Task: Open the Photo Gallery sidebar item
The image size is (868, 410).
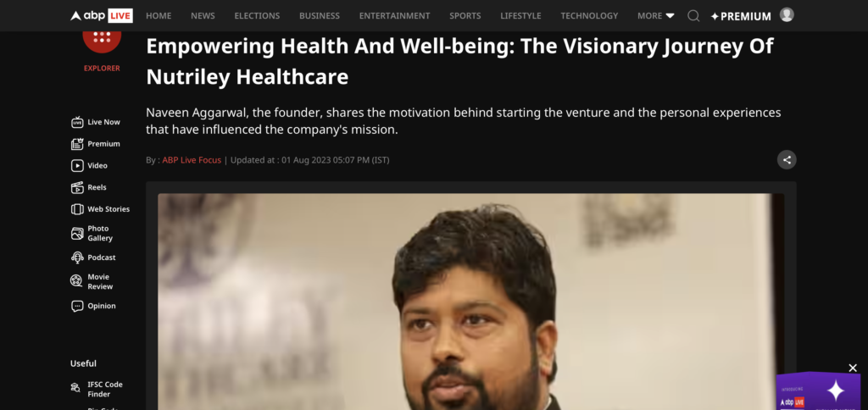Action: (x=92, y=234)
